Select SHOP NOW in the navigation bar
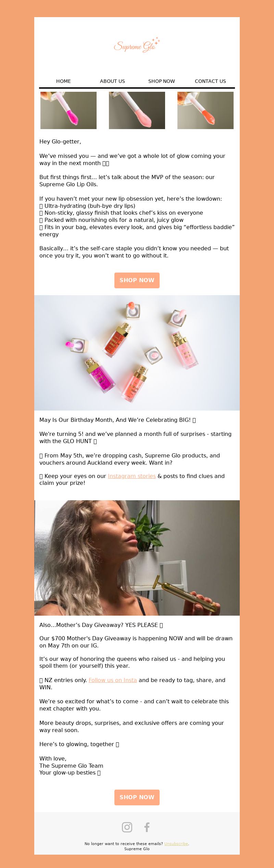 161,81
